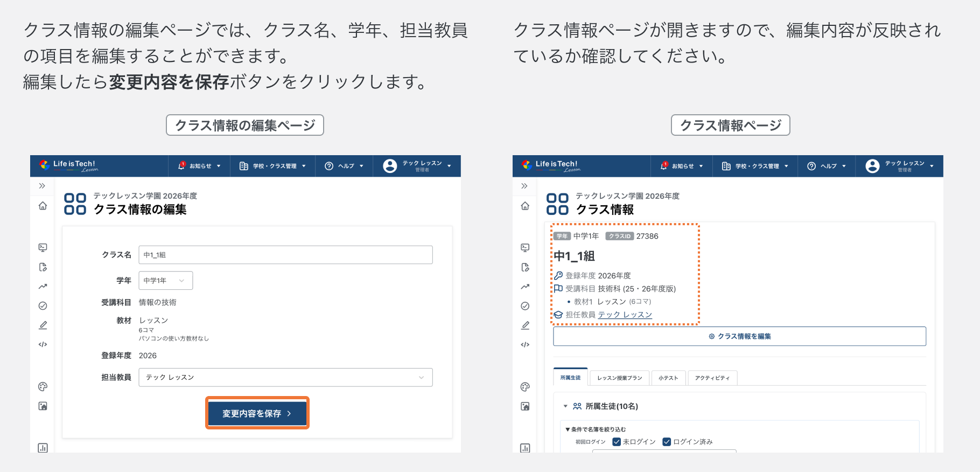Image resolution: width=980 pixels, height=472 pixels.
Task: Click into the クラス名 text field
Action: [285, 255]
